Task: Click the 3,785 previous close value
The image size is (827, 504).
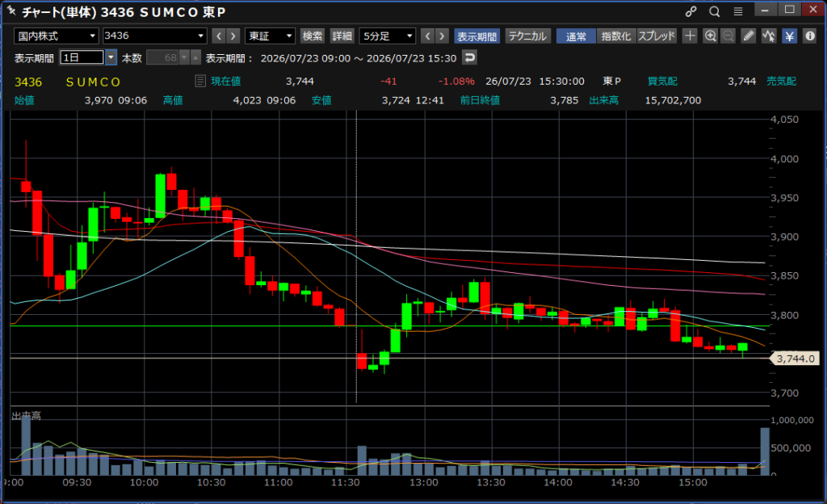Action: click(565, 100)
